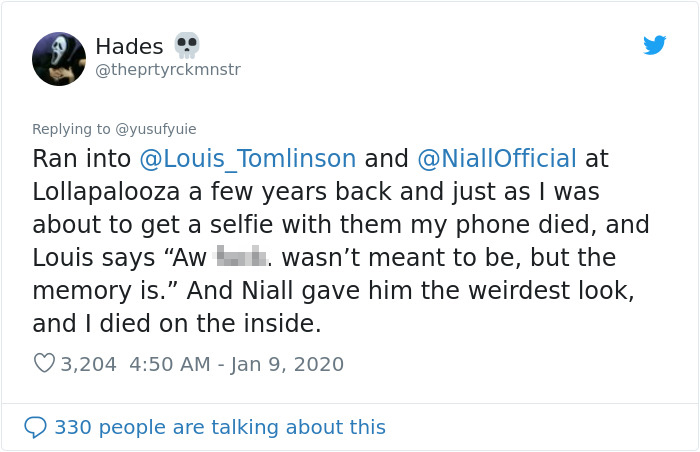Like the tweet with the heart icon
Screen dimensions: 700x452
44,364
